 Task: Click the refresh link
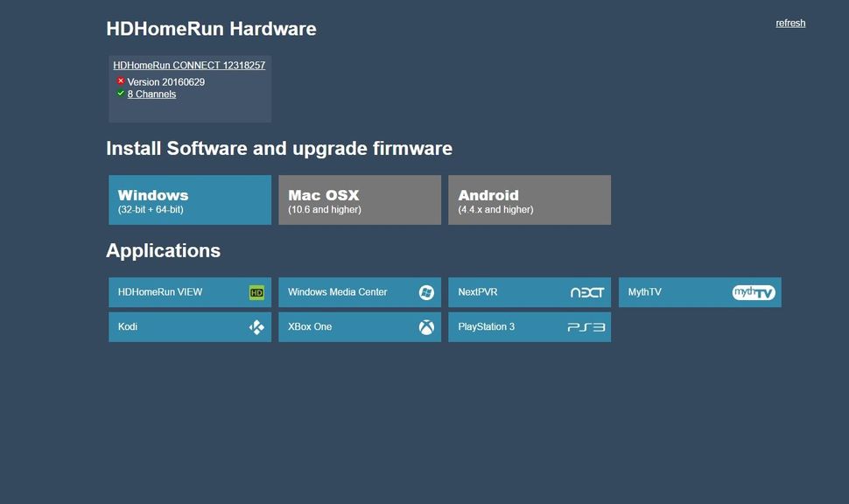tap(790, 24)
